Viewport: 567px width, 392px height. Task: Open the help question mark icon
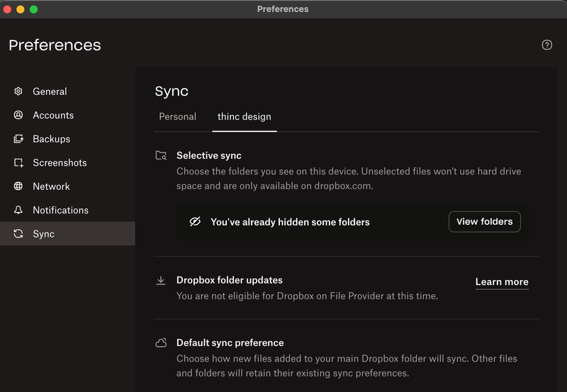pyautogui.click(x=546, y=45)
